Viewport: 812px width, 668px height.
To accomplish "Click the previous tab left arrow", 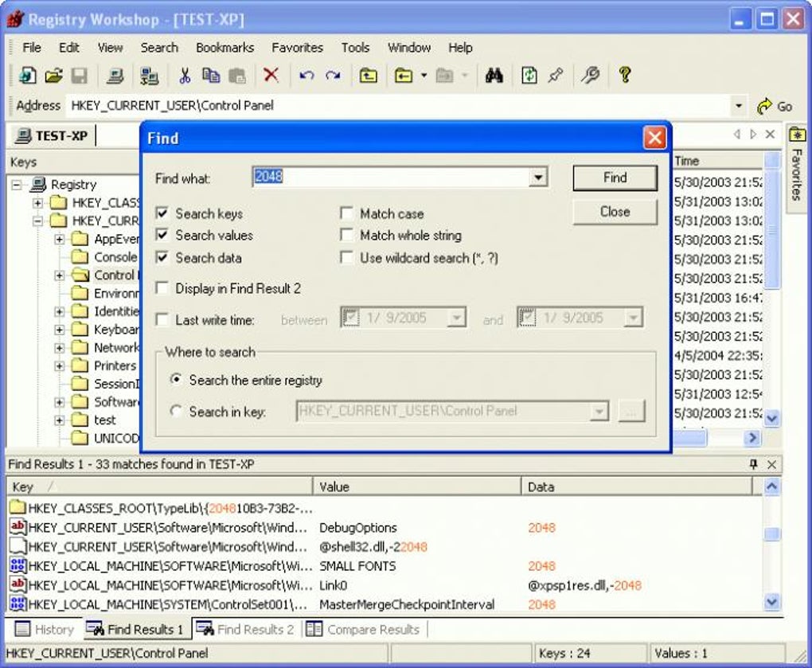I will tap(737, 135).
